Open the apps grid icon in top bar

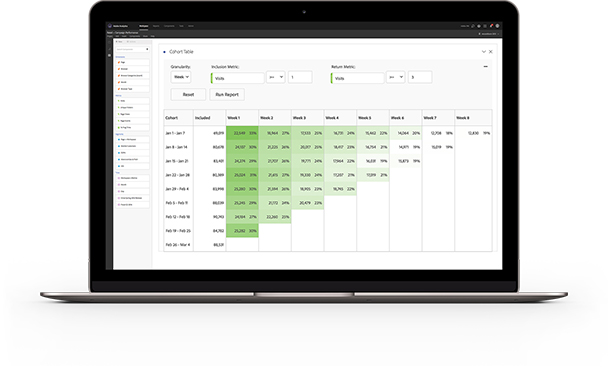click(x=485, y=26)
